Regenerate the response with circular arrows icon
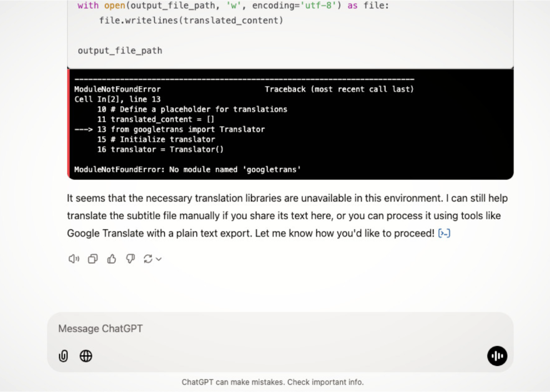550x392 pixels. (x=148, y=259)
